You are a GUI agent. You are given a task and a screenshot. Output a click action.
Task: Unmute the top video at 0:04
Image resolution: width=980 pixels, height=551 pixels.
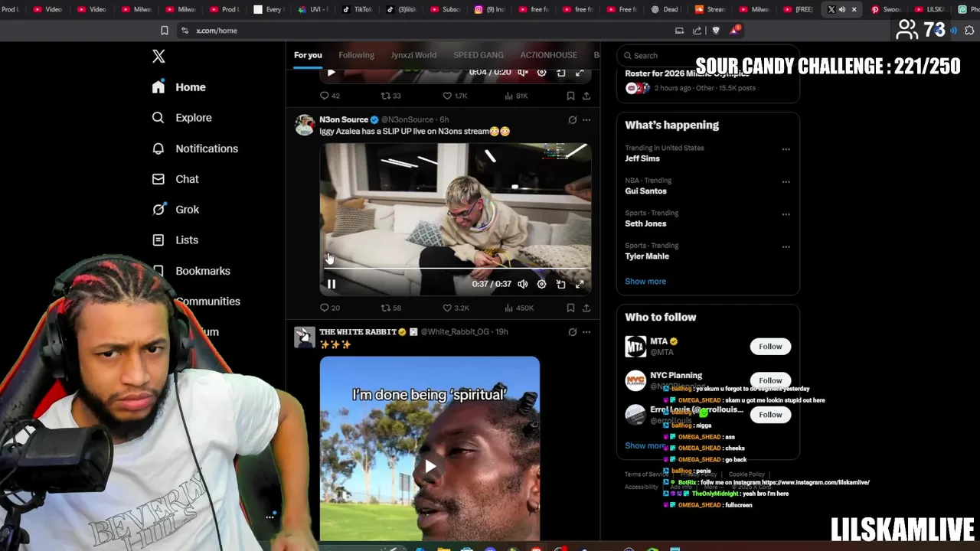tap(522, 72)
